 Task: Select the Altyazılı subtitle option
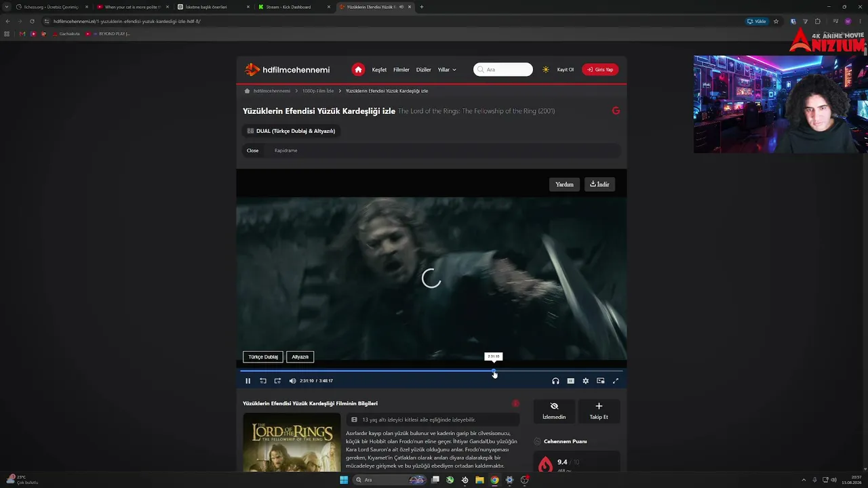pos(300,357)
